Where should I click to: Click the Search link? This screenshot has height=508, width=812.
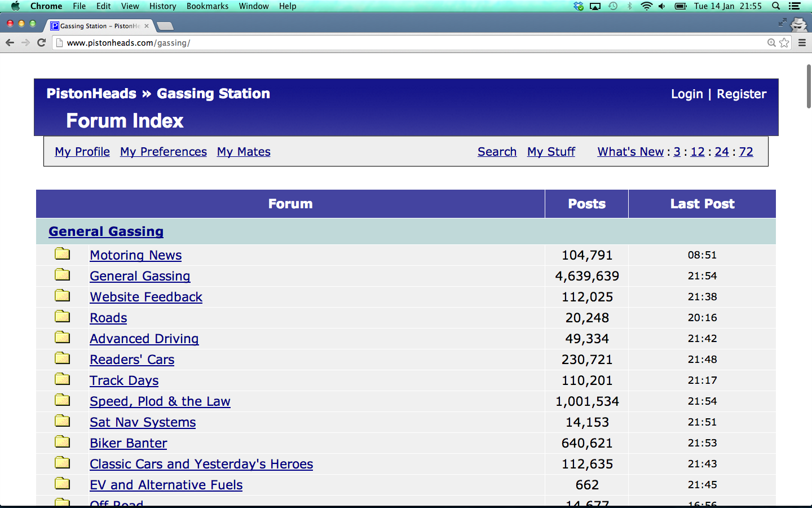tap(497, 152)
